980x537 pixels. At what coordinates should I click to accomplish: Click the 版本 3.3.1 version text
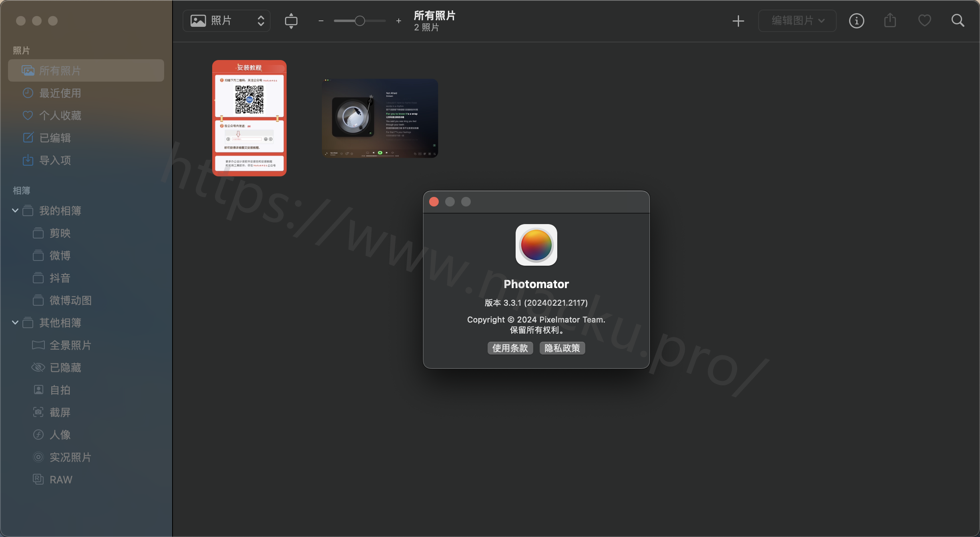536,303
